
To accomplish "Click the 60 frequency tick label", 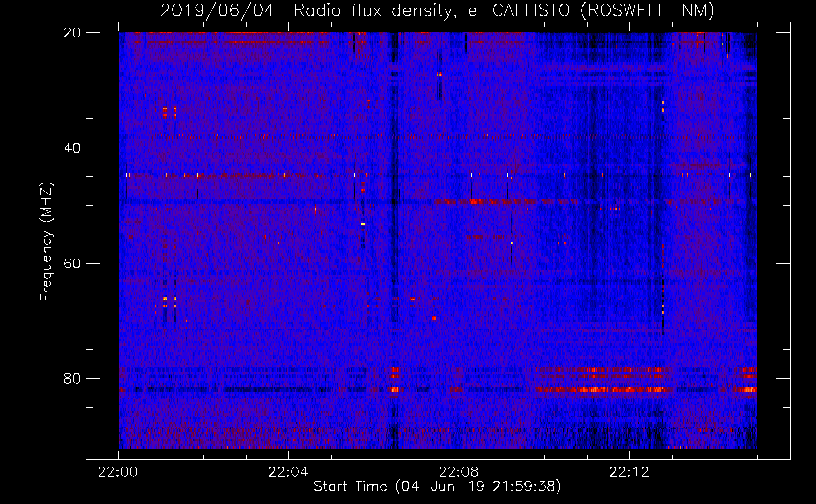I will click(x=72, y=264).
